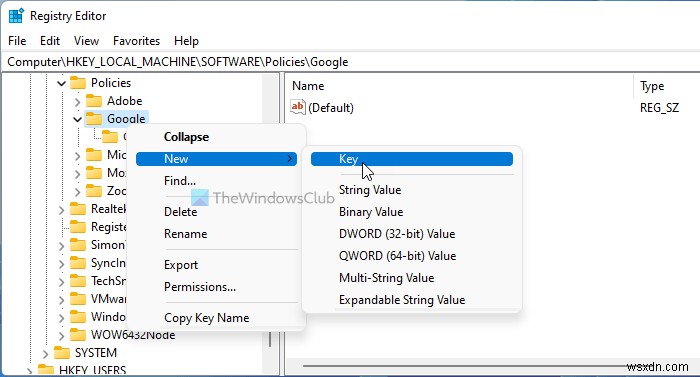Select New in the context menu

(217, 159)
